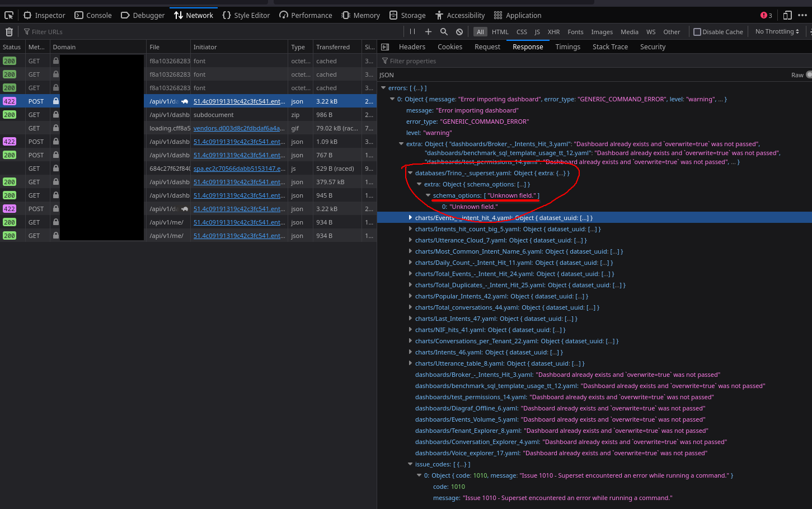Click lock icon on the loading.cffBa5 row
The width and height of the screenshot is (812, 509).
point(56,128)
